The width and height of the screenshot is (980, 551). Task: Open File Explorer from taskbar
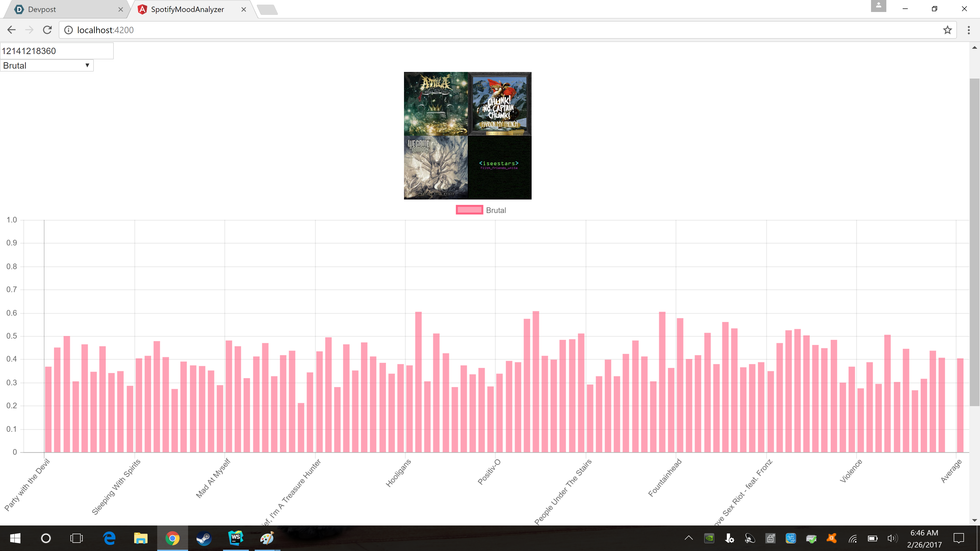(140, 538)
